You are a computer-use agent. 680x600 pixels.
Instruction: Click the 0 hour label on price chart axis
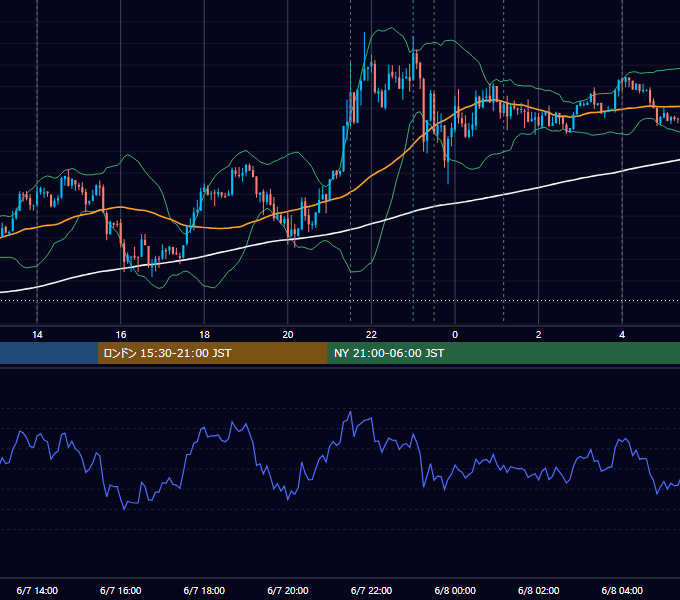pos(455,335)
